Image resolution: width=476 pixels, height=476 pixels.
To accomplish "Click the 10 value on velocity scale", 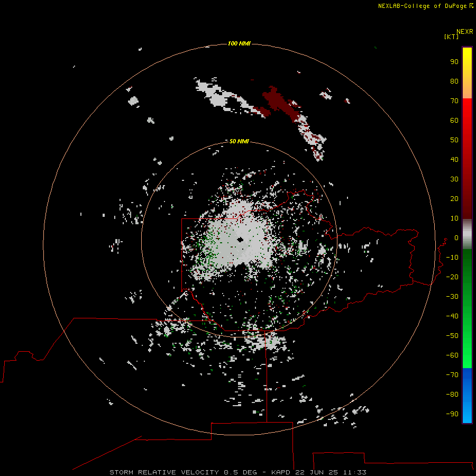I will pos(454,218).
